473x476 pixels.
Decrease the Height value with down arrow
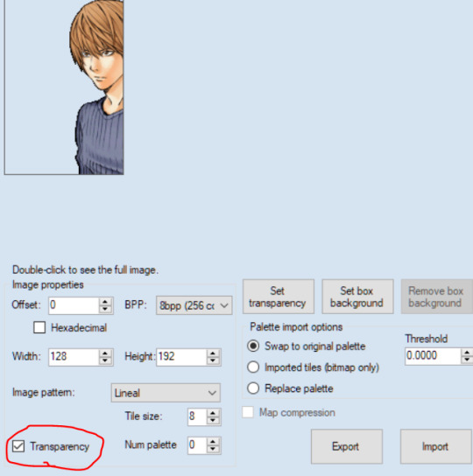click(213, 360)
